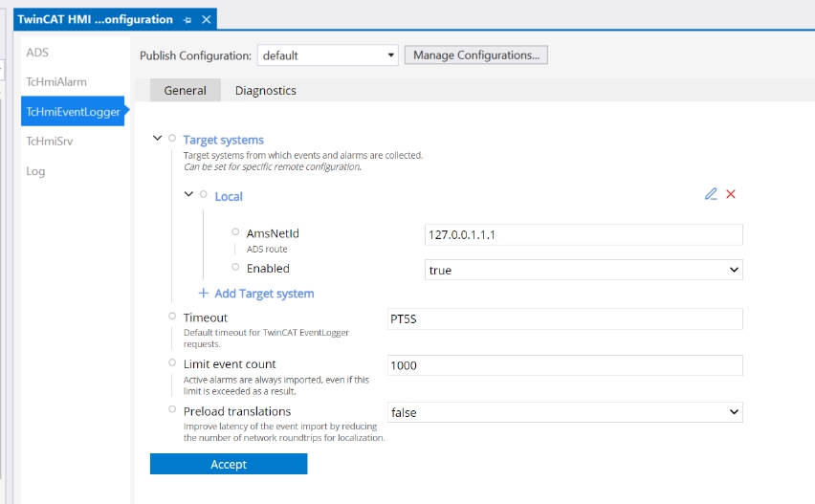Select ADS in the sidebar
The width and height of the screenshot is (815, 504).
37,53
